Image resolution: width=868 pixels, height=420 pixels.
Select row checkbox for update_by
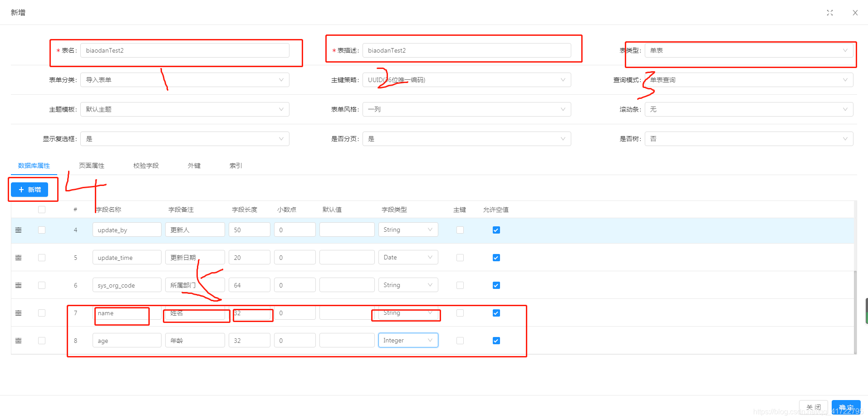coord(42,230)
